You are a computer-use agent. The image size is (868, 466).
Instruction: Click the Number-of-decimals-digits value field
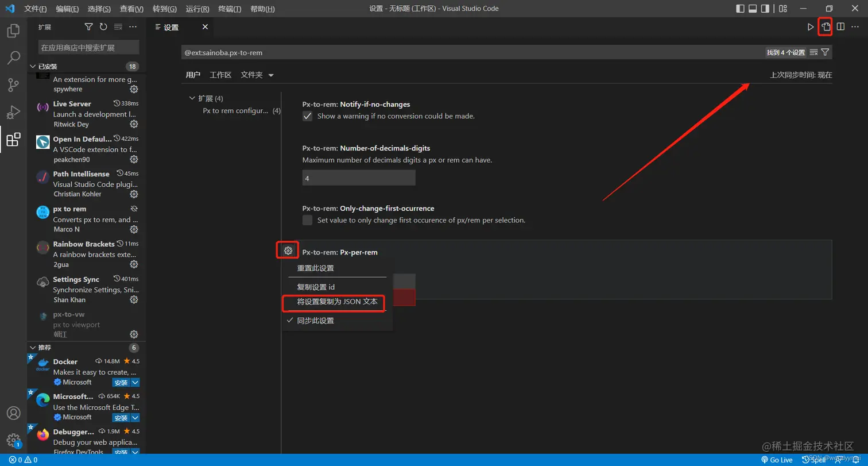[359, 179]
